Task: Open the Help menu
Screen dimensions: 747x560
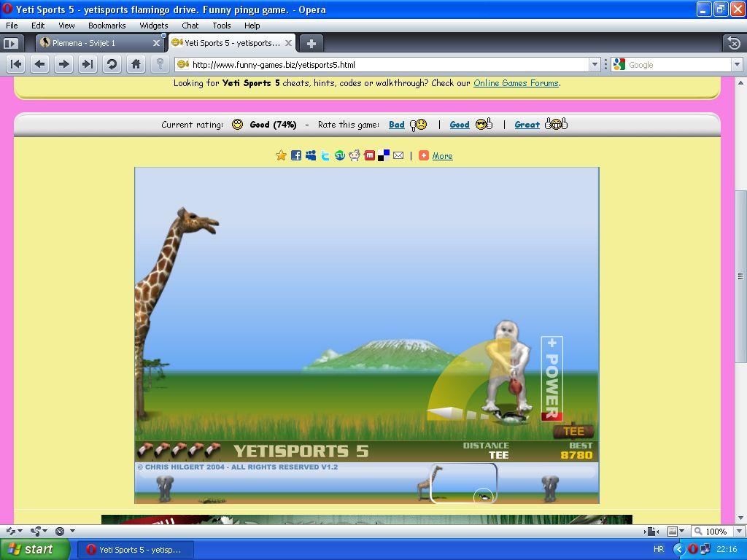Action: click(252, 26)
